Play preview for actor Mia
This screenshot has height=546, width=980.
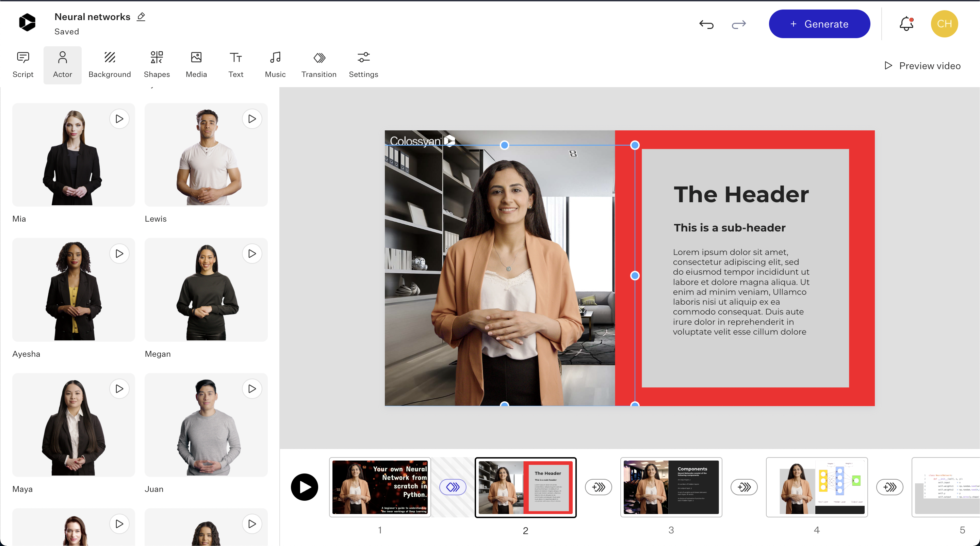pos(119,119)
